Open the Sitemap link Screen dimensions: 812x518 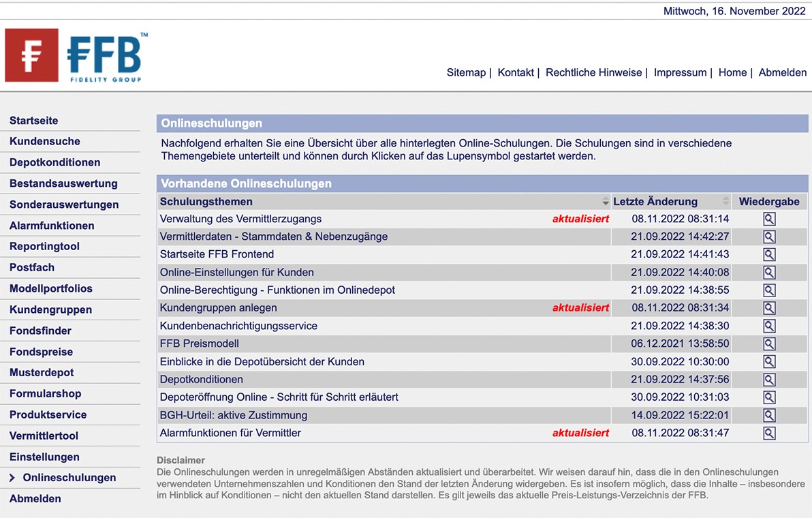tap(466, 72)
